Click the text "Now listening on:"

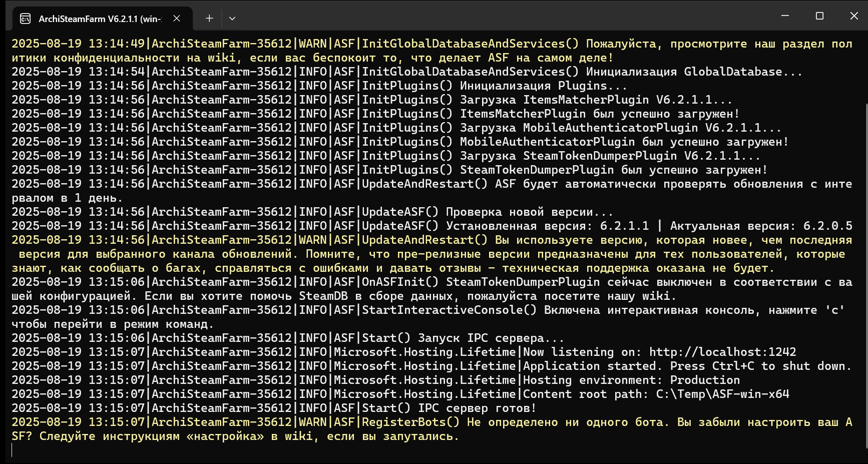pyautogui.click(x=582, y=352)
